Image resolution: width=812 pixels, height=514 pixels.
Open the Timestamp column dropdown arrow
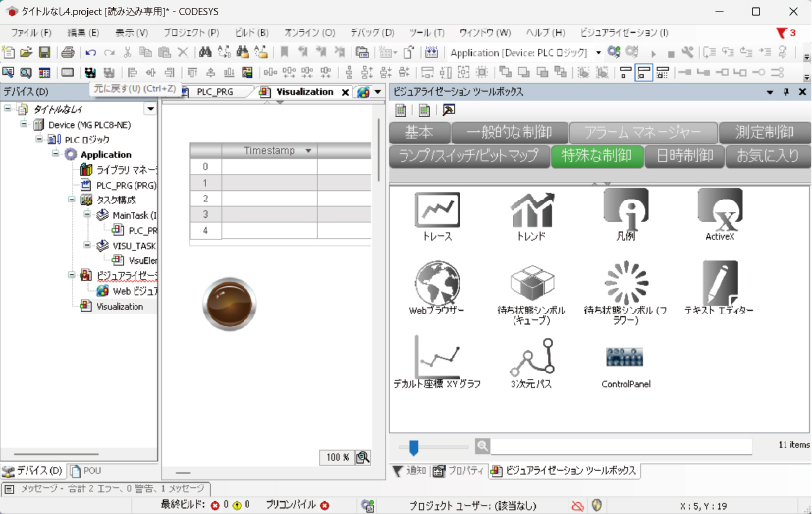(x=308, y=151)
